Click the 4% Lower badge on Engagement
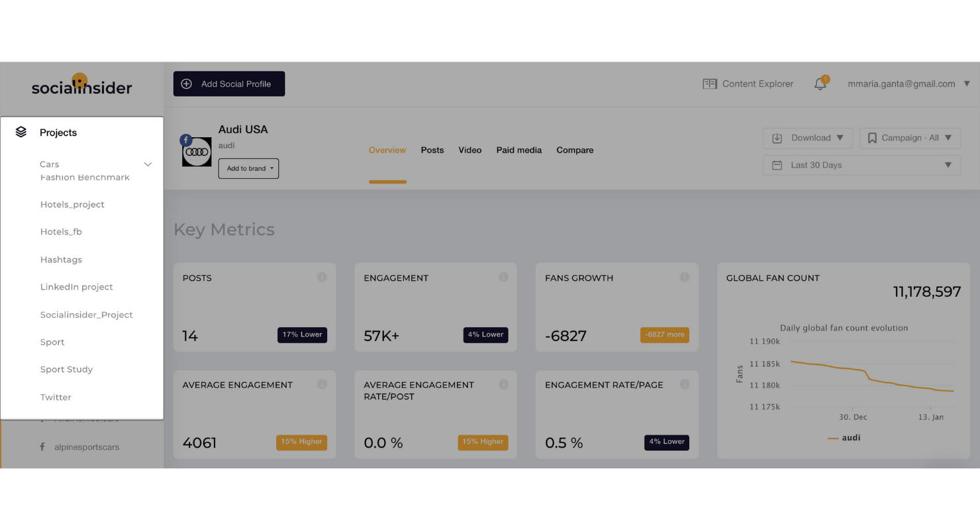Viewport: 980px width, 530px height. coord(485,335)
